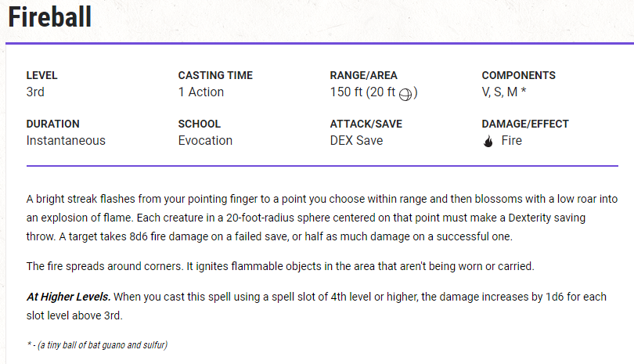Click the At Higher Levels heading
This screenshot has height=364, width=634.
68,297
